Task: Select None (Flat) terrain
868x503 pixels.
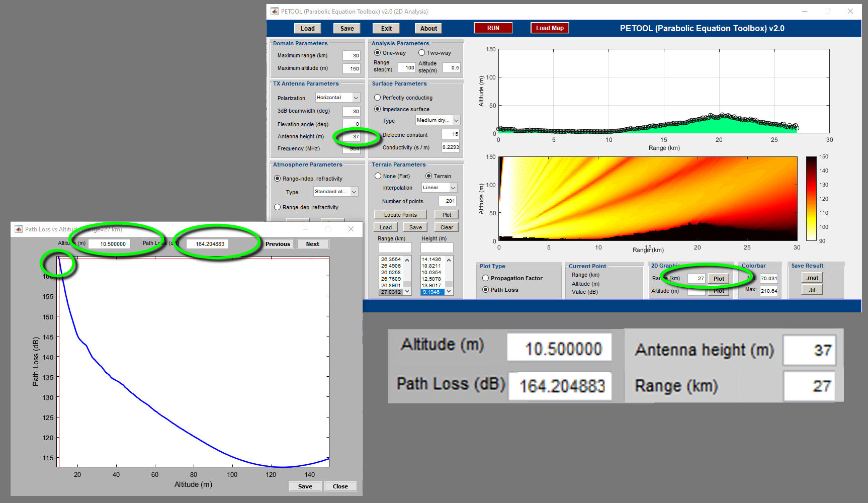Action: tap(378, 176)
